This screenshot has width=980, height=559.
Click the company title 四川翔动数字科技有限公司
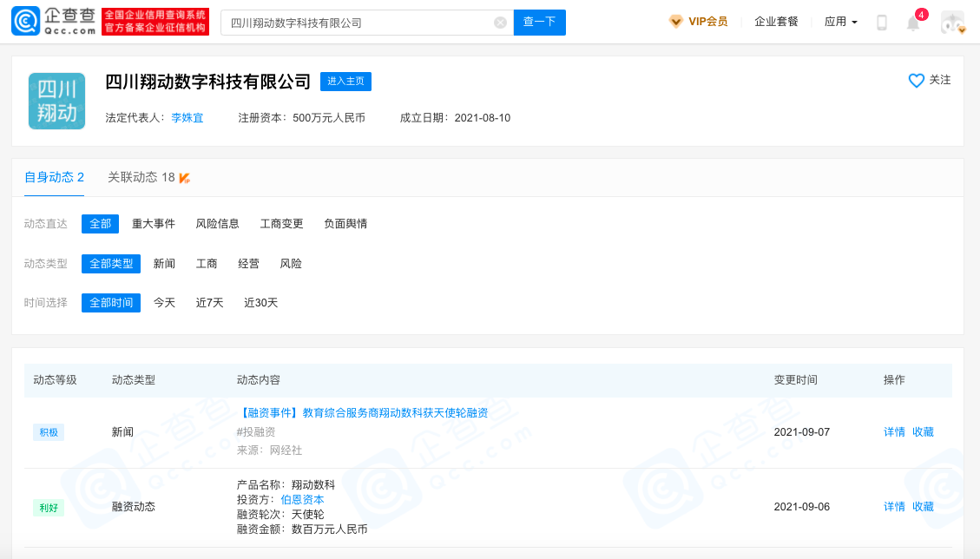pos(207,82)
